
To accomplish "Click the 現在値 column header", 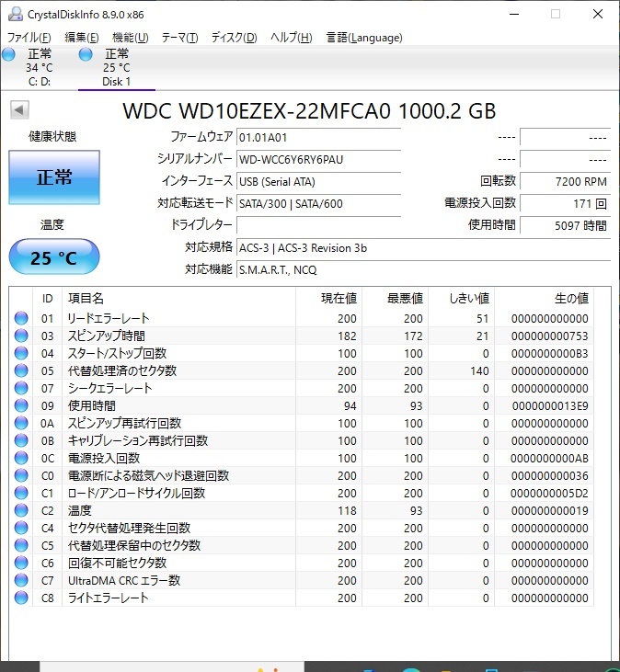I will [329, 298].
